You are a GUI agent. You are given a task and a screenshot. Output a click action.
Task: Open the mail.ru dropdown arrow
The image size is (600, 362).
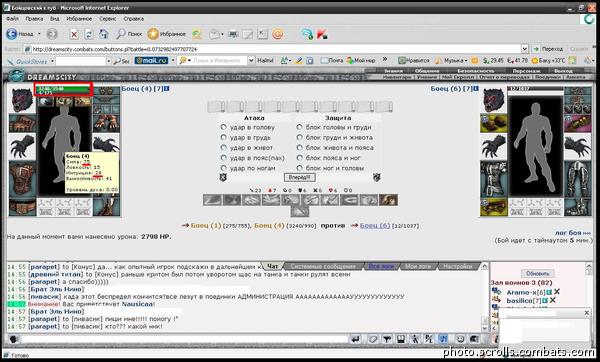[173, 60]
